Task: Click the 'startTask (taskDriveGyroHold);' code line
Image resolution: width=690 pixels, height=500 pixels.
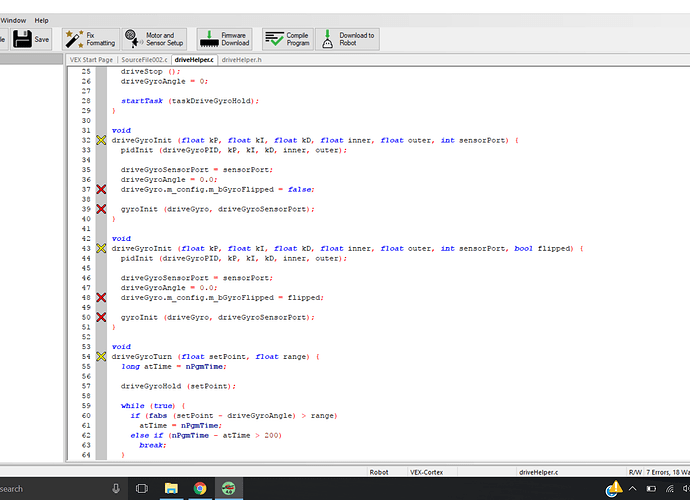Action: (x=190, y=101)
